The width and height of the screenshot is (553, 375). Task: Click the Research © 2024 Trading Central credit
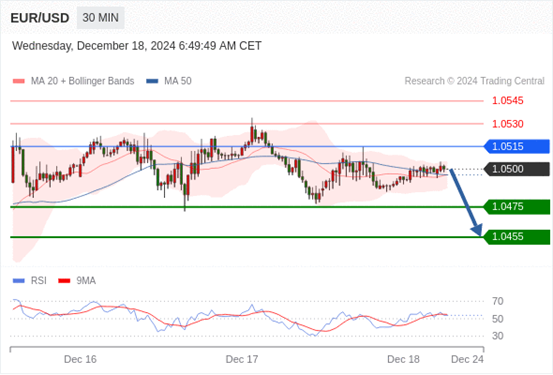coord(474,81)
